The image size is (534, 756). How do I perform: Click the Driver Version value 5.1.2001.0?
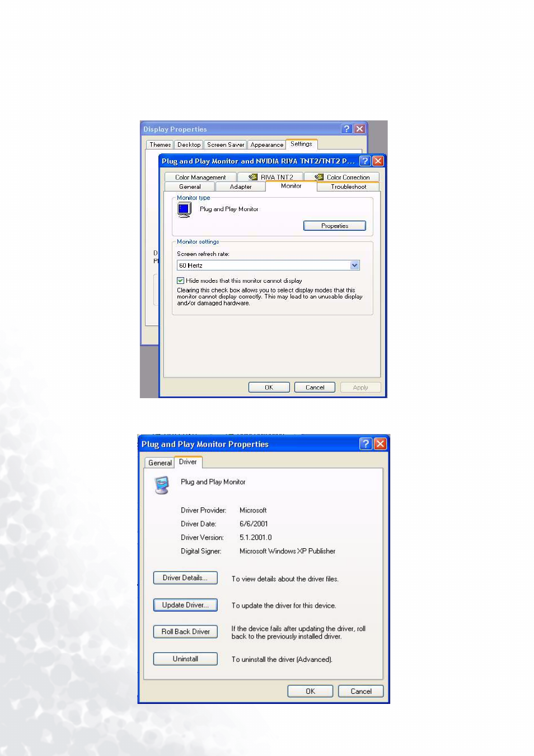click(x=256, y=537)
